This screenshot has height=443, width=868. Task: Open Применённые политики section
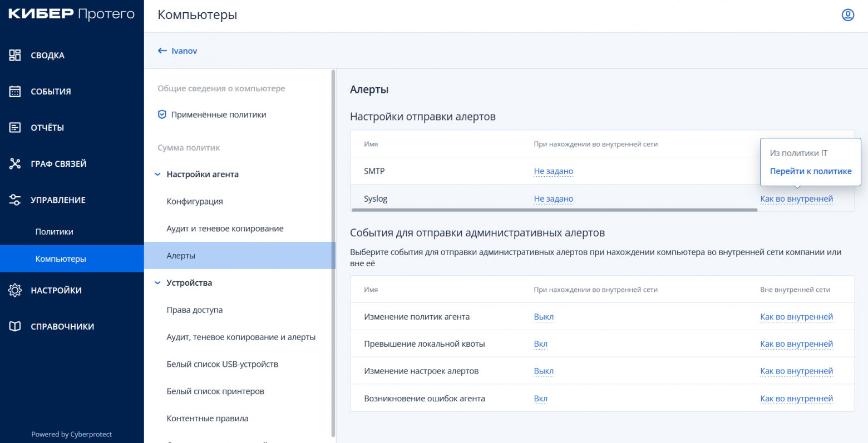219,115
